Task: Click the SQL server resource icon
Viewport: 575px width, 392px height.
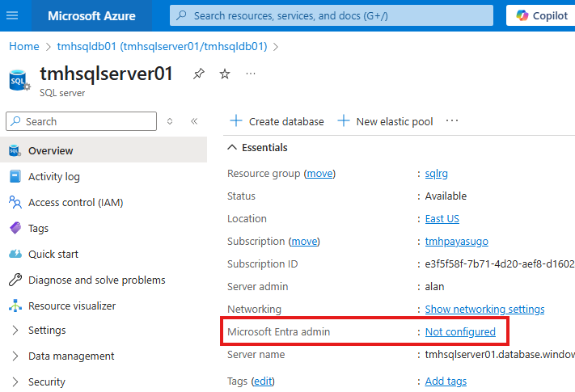Action: tap(19, 80)
